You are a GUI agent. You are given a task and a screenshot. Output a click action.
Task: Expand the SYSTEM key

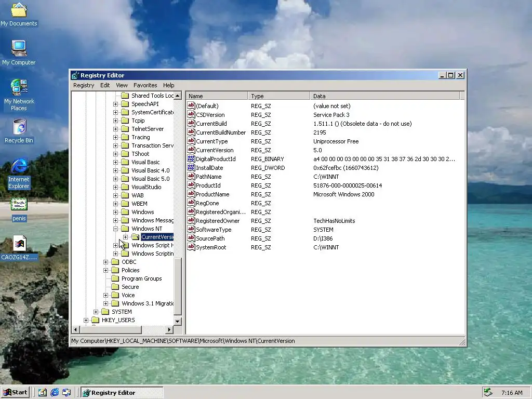coord(96,312)
